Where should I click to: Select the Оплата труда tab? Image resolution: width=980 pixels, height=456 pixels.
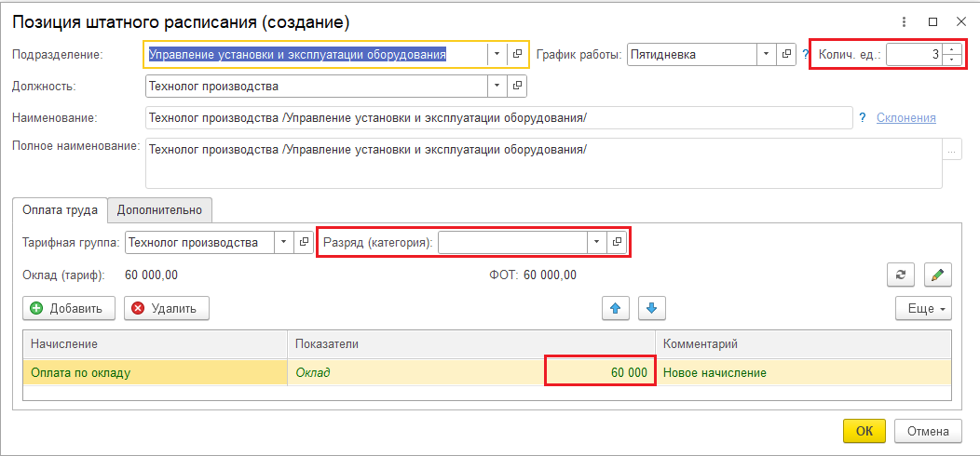(x=60, y=210)
